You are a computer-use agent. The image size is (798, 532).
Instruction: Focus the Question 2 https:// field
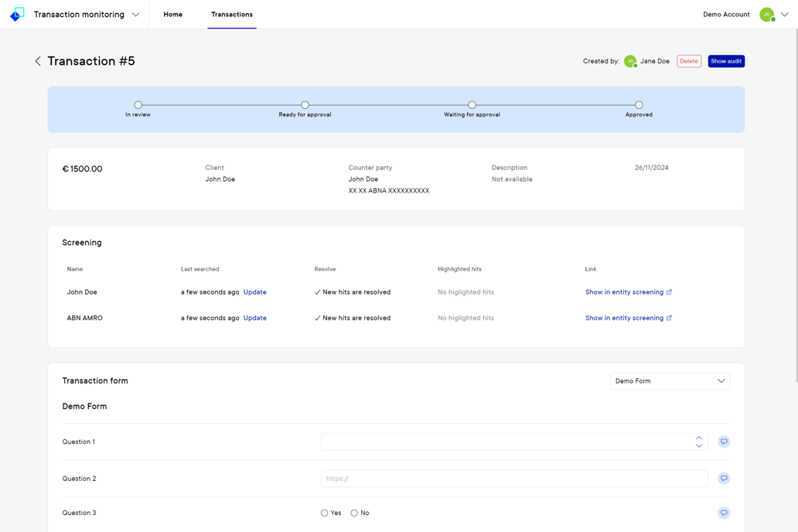(514, 479)
